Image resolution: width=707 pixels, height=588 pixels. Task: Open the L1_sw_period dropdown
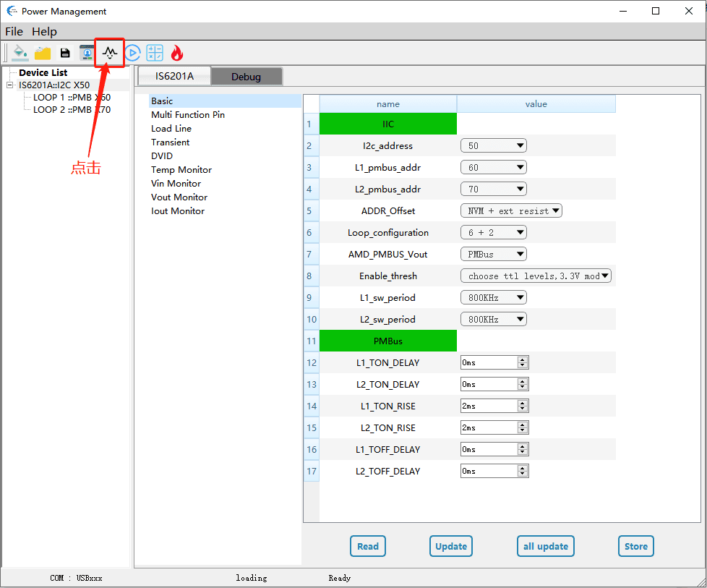coord(493,298)
